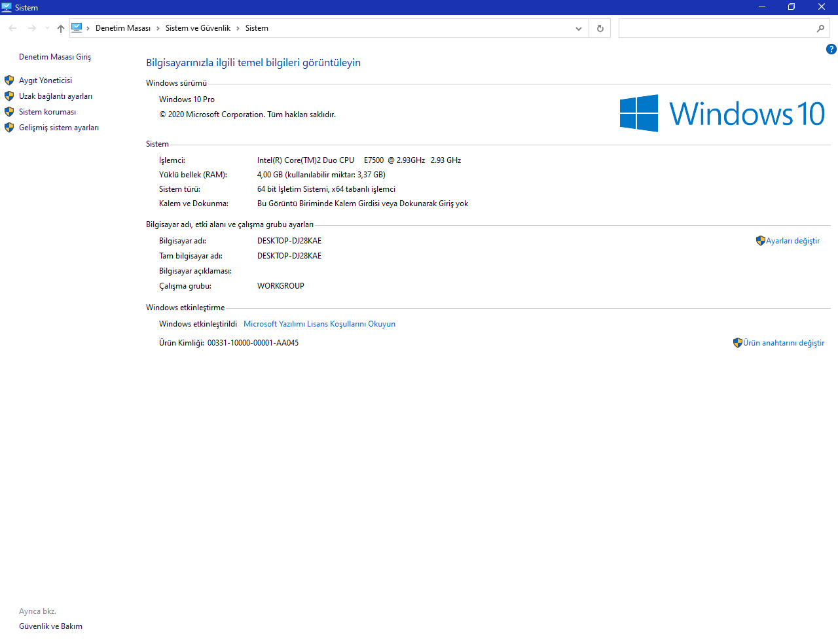Screen dimensions: 838x644
Task: Click shield icon beside Uzak bağlantı ayarları
Action: 9,96
